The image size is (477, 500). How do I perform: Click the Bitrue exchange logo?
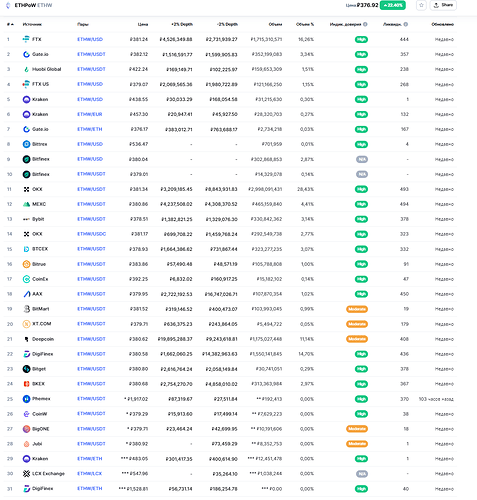coord(26,264)
